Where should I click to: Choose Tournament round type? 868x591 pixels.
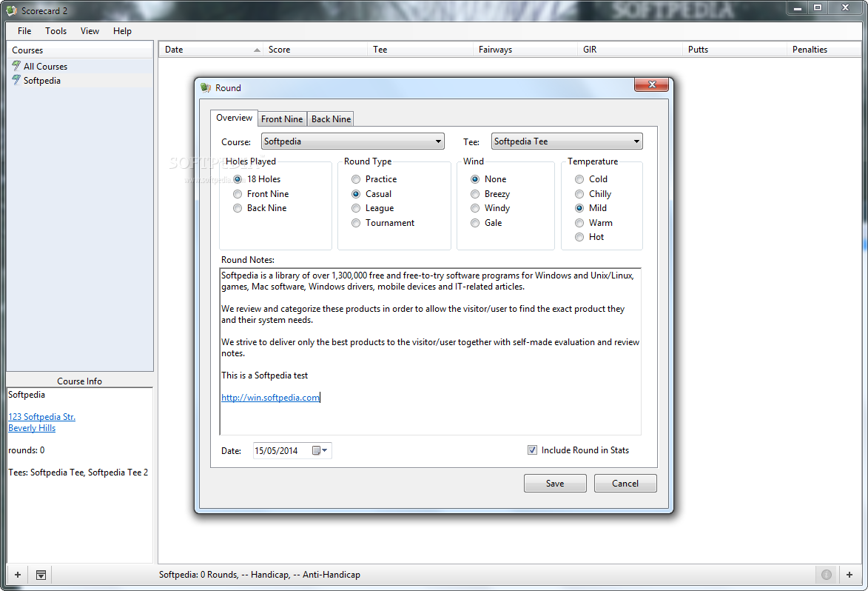click(383, 223)
